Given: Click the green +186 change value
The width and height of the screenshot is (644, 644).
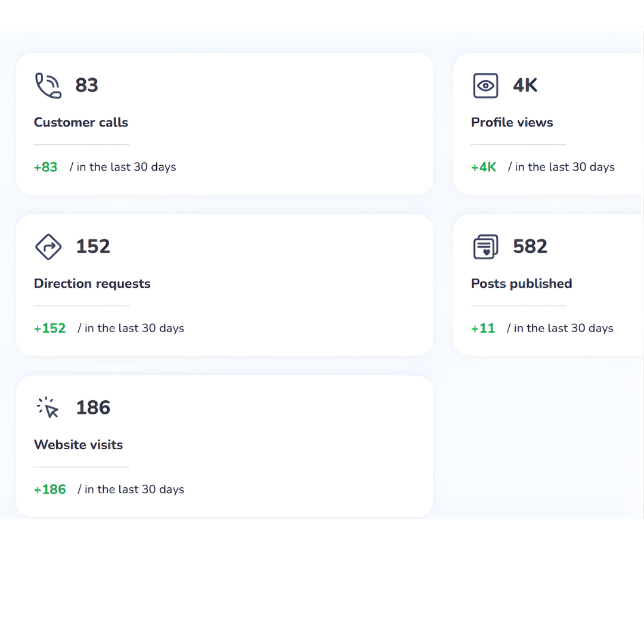Looking at the screenshot, I should tap(49, 489).
